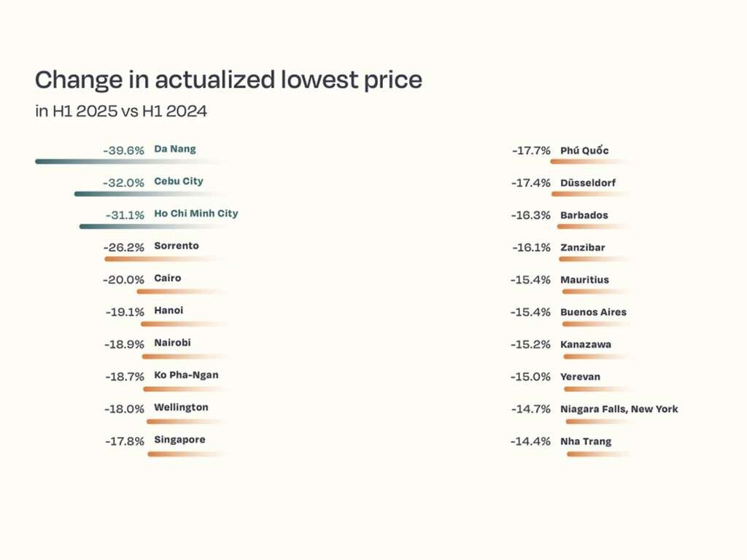Select the Singapore label
Screen dimensions: 747x560
[x=179, y=440]
